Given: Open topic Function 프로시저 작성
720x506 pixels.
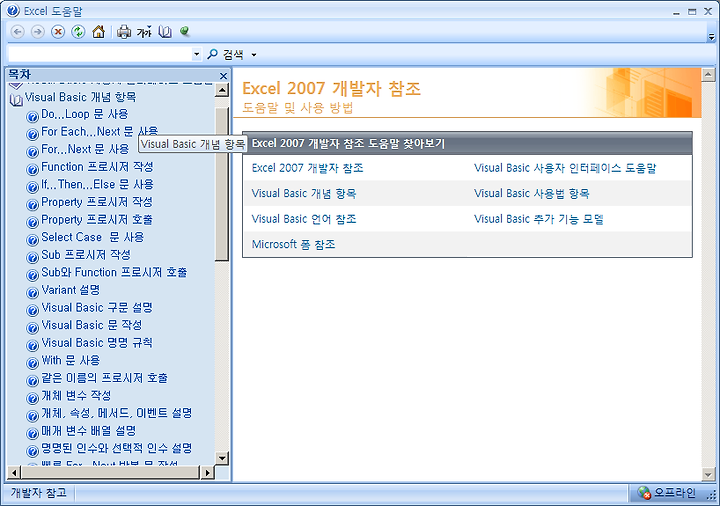Looking at the screenshot, I should click(x=97, y=167).
